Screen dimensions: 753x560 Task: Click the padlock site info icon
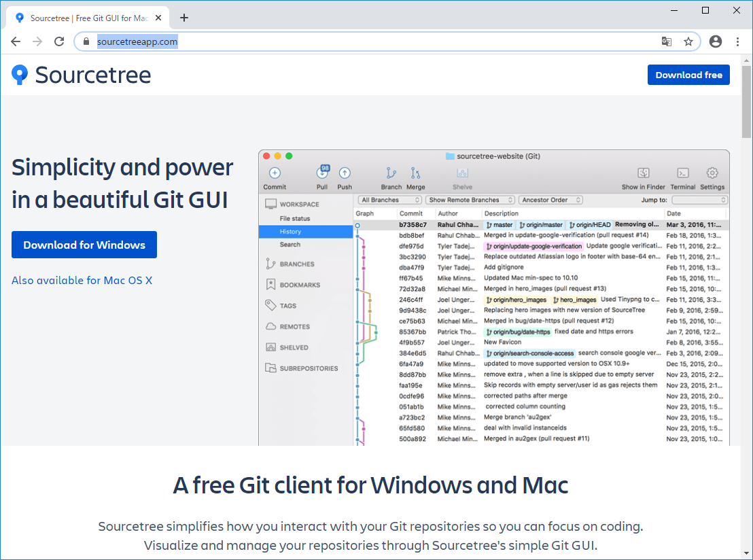(86, 41)
